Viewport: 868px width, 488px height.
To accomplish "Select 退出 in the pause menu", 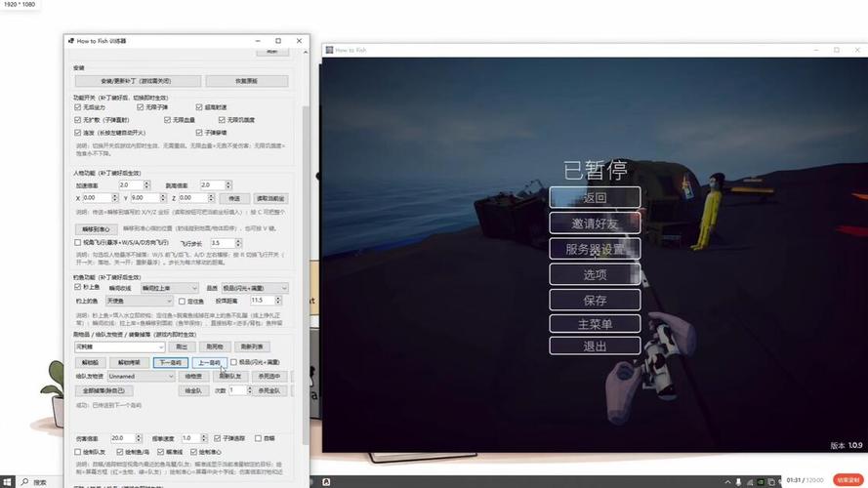I will pyautogui.click(x=595, y=346).
